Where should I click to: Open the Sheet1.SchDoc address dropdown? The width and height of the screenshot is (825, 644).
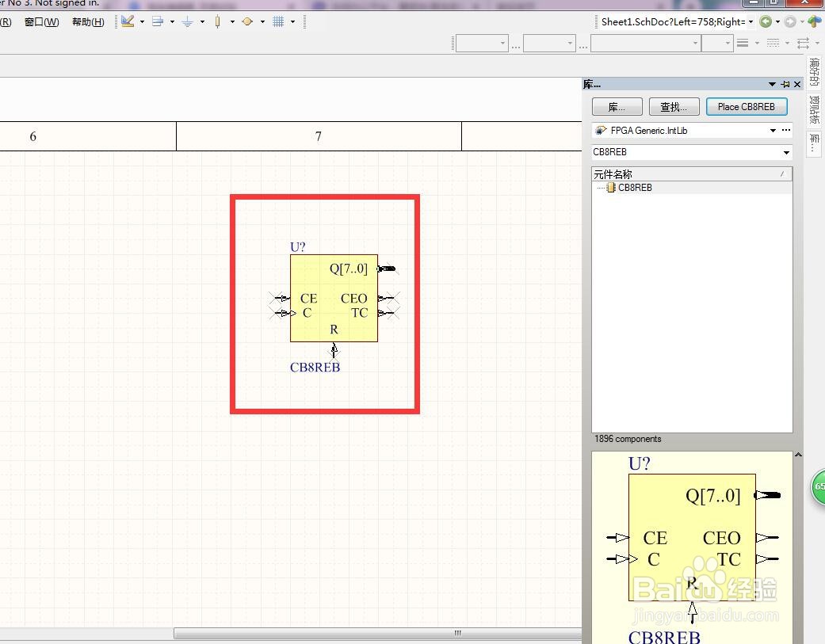(x=751, y=22)
